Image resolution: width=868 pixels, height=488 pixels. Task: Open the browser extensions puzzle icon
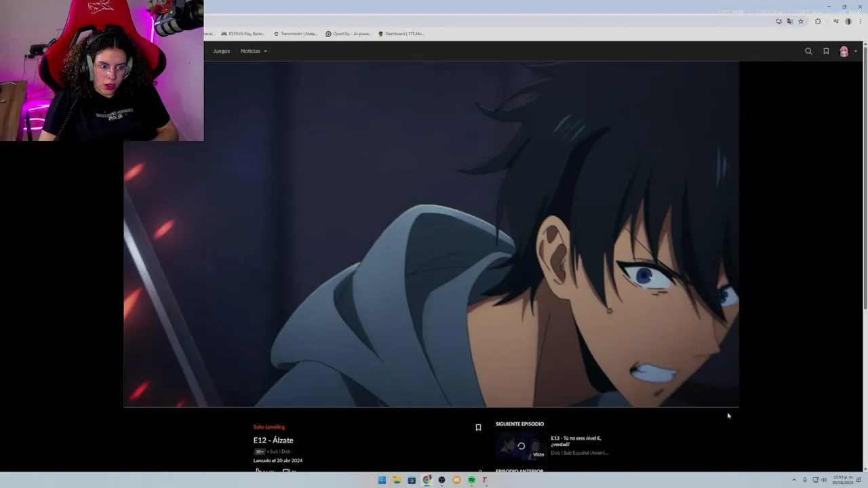point(818,21)
